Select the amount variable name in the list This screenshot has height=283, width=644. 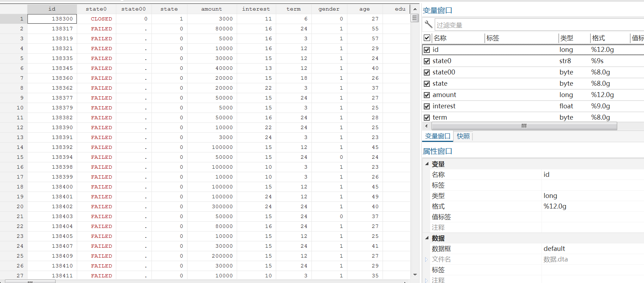(x=444, y=95)
